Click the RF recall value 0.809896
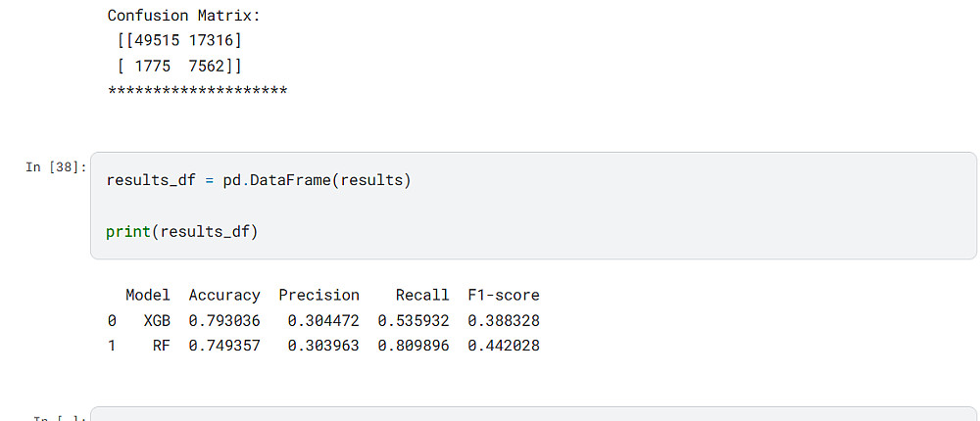 pyautogui.click(x=414, y=346)
